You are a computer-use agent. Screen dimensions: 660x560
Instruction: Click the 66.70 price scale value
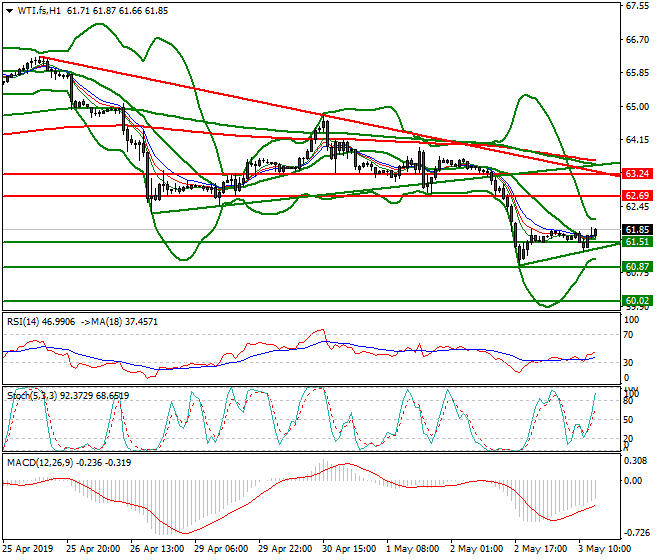point(637,40)
